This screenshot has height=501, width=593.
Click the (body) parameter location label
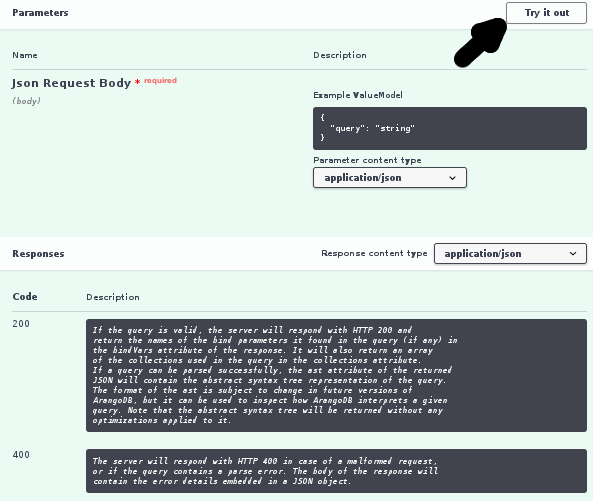tap(26, 101)
